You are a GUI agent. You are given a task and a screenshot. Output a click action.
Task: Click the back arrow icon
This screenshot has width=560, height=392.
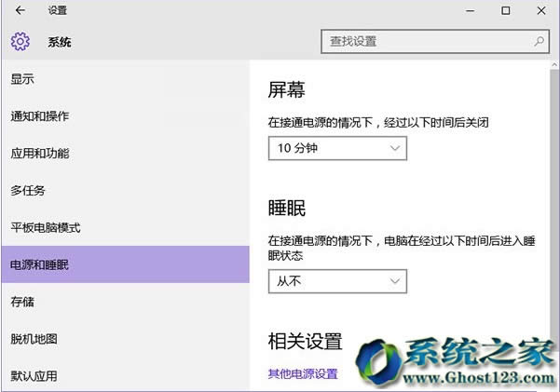pyautogui.click(x=20, y=11)
